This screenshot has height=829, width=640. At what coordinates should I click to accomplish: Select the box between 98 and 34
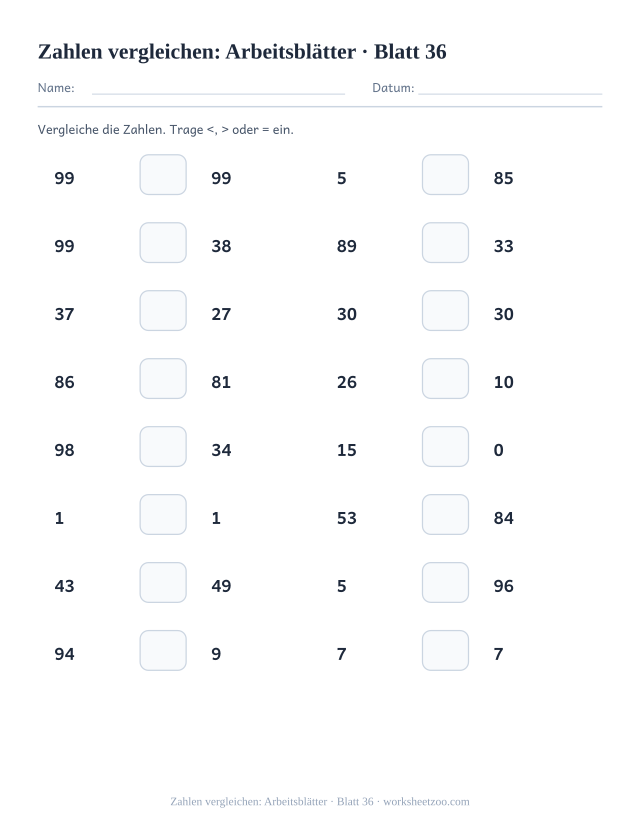tap(163, 447)
